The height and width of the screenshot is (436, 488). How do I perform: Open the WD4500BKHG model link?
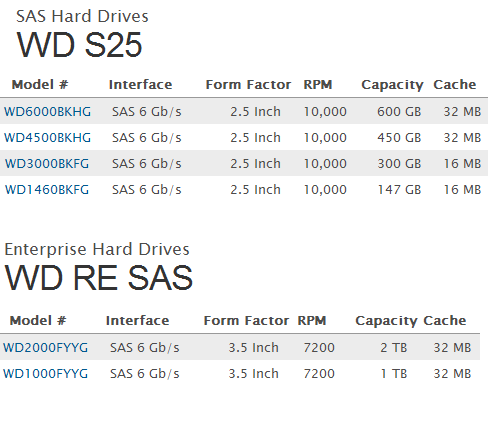pyautogui.click(x=47, y=138)
